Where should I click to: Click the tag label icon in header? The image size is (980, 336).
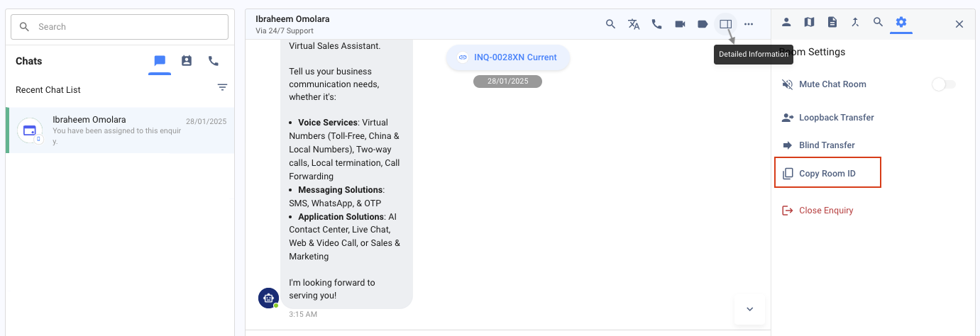(703, 24)
